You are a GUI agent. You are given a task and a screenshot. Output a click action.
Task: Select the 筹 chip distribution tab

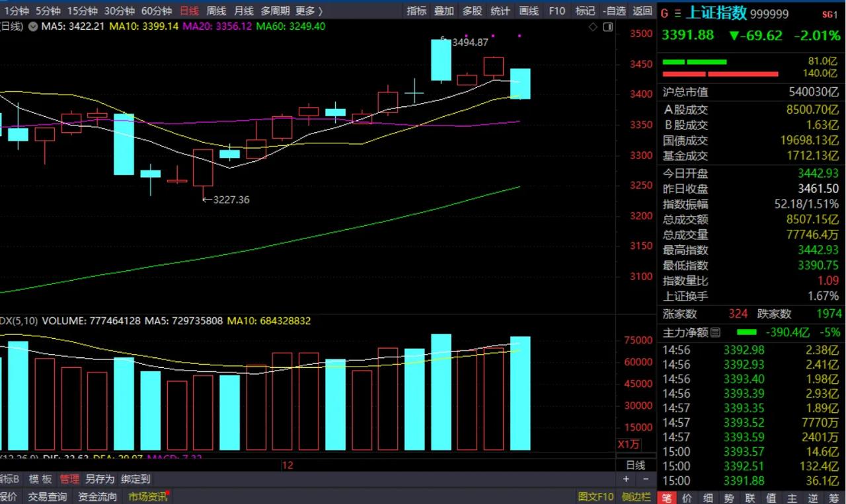[x=834, y=497]
